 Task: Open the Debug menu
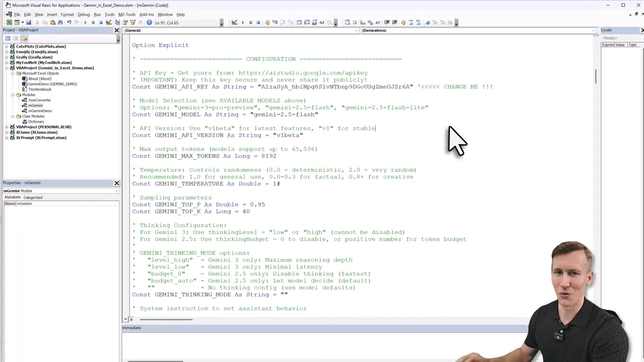pyautogui.click(x=84, y=15)
